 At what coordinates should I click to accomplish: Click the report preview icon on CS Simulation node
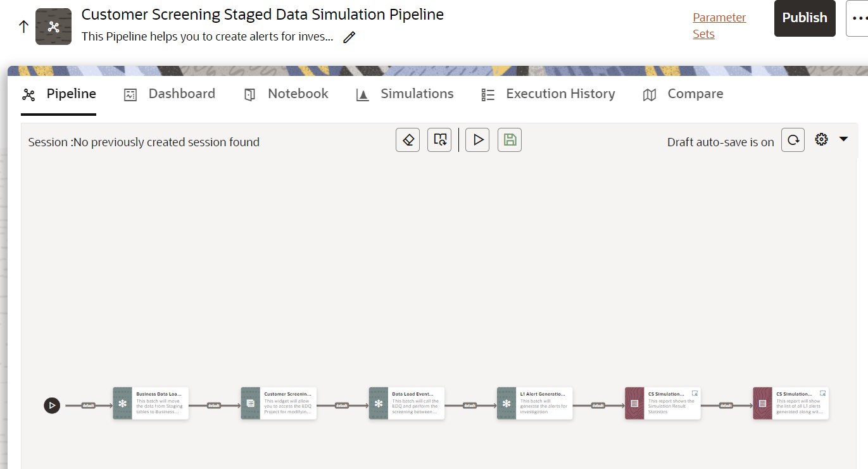[694, 393]
